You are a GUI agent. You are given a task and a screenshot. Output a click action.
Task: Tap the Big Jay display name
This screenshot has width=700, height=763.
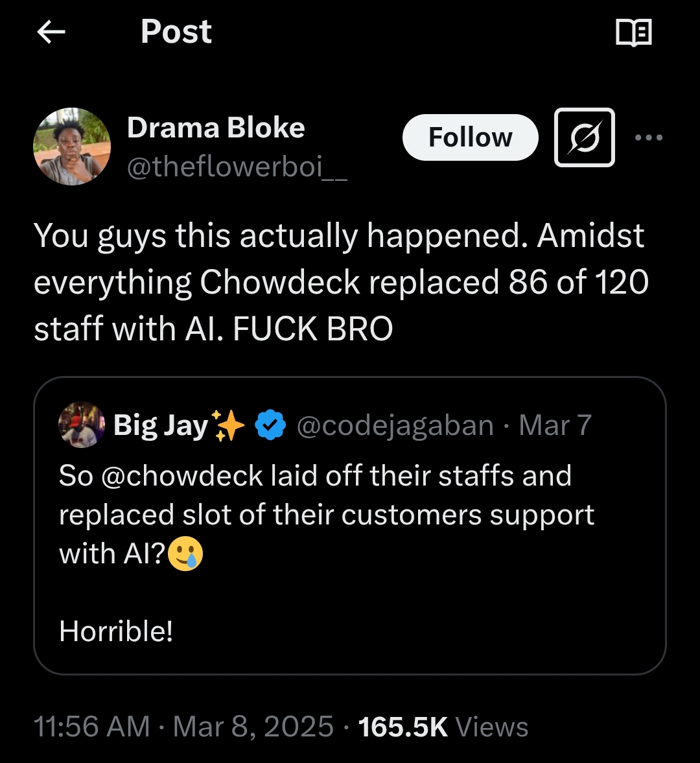160,425
